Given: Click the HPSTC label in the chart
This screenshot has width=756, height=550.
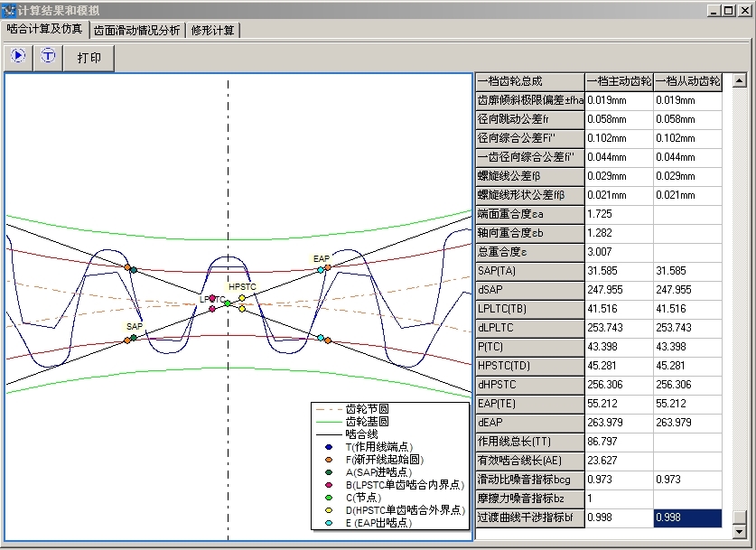Looking at the screenshot, I should [242, 287].
